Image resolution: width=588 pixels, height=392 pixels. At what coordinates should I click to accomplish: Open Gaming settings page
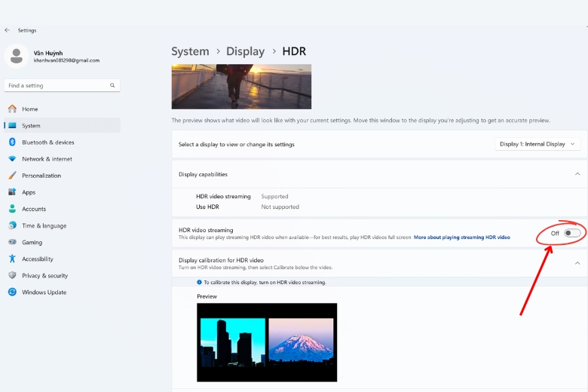pyautogui.click(x=62, y=242)
